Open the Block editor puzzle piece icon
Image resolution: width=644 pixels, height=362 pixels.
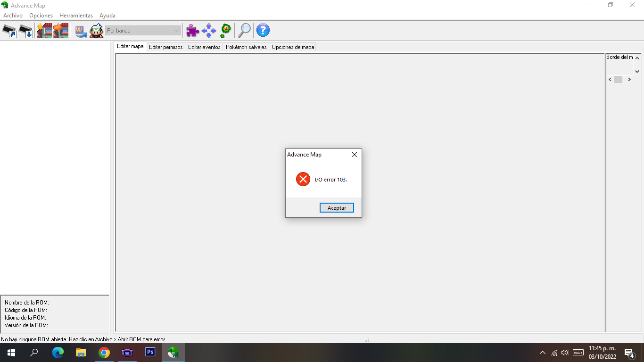pyautogui.click(x=192, y=30)
